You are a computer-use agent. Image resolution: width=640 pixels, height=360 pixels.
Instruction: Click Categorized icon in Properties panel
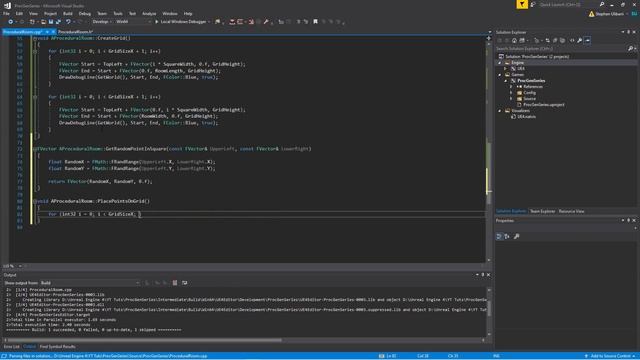(x=499, y=236)
